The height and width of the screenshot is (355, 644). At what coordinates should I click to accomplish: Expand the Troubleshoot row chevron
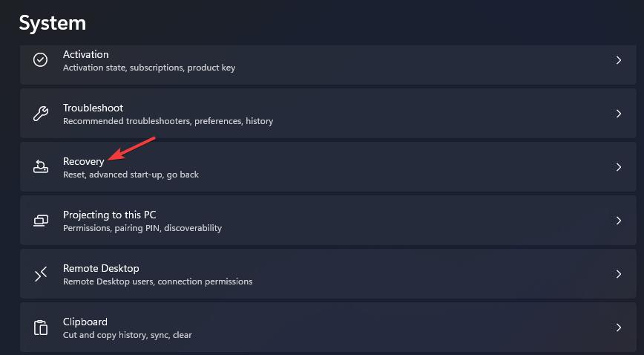(x=619, y=114)
